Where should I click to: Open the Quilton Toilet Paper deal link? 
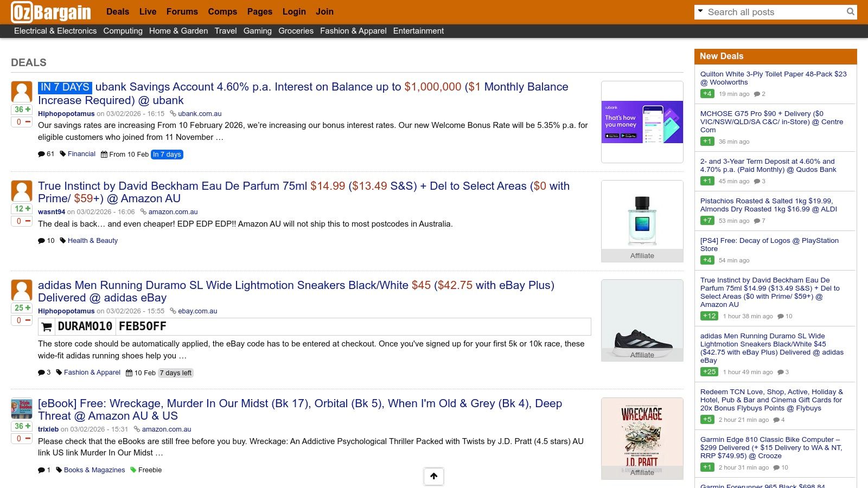tap(773, 78)
